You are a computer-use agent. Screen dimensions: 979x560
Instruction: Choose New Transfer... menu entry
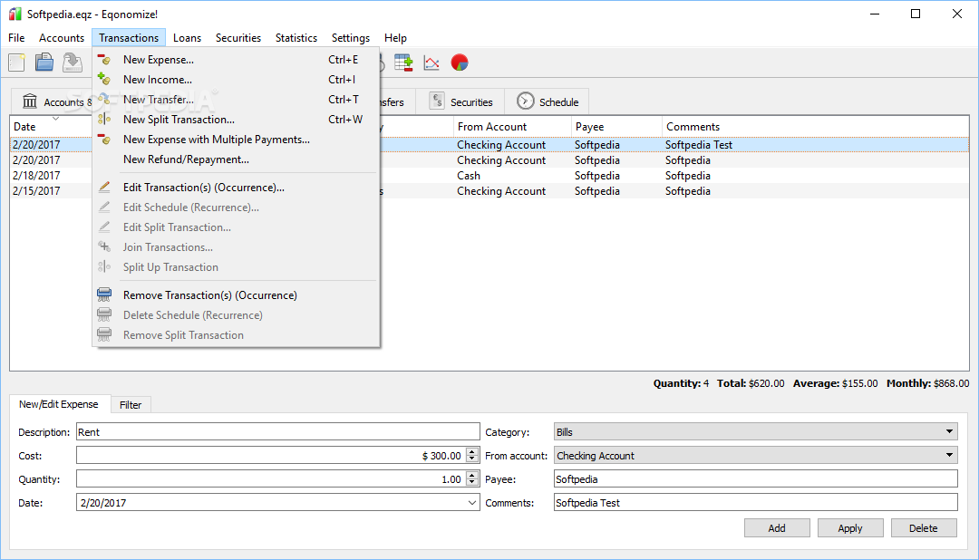(236, 100)
